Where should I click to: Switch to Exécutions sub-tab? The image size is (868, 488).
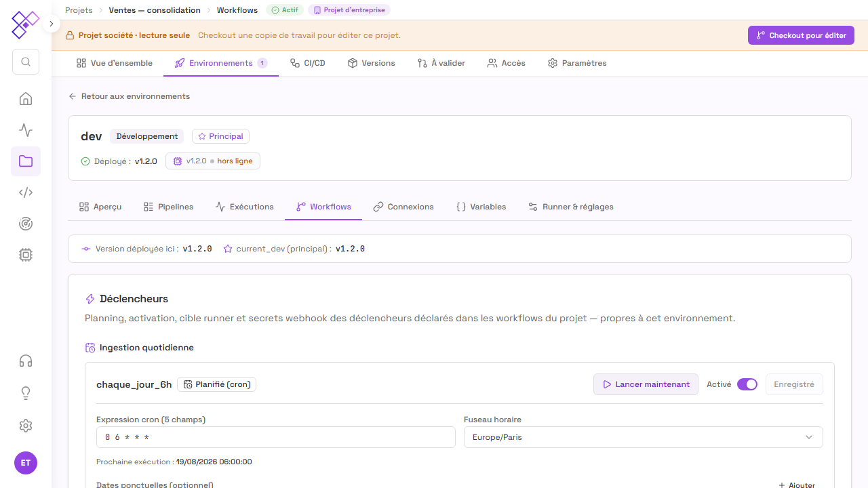click(245, 207)
